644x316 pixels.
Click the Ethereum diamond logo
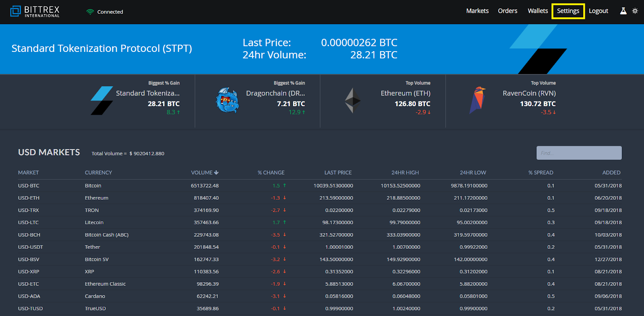(353, 100)
